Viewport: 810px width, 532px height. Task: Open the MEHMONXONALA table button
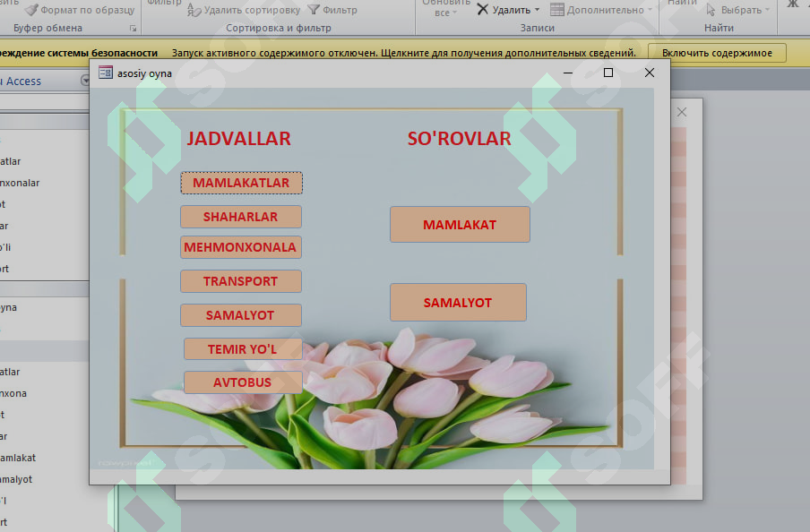pyautogui.click(x=241, y=247)
